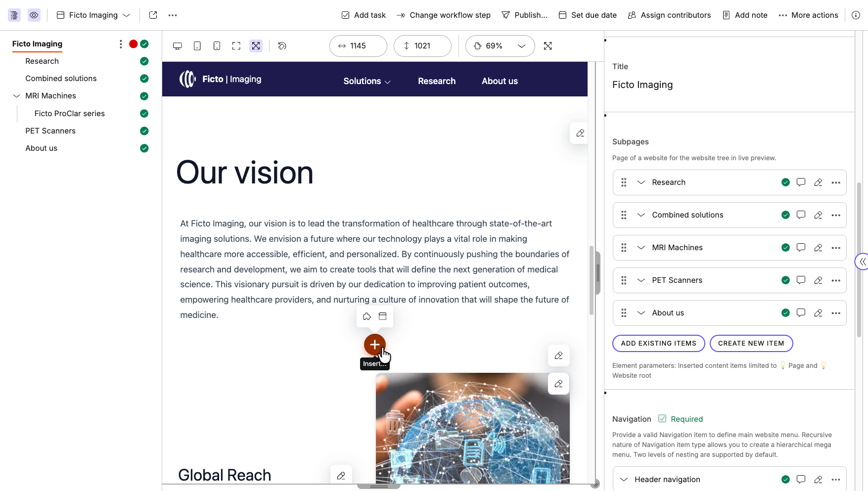The height and width of the screenshot is (491, 868).
Task: Rotate the device preview orientation
Action: click(282, 45)
